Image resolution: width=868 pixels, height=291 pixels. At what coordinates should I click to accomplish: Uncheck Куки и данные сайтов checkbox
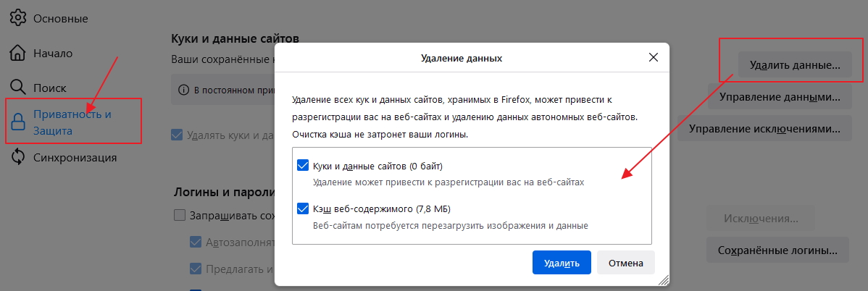[x=304, y=166]
